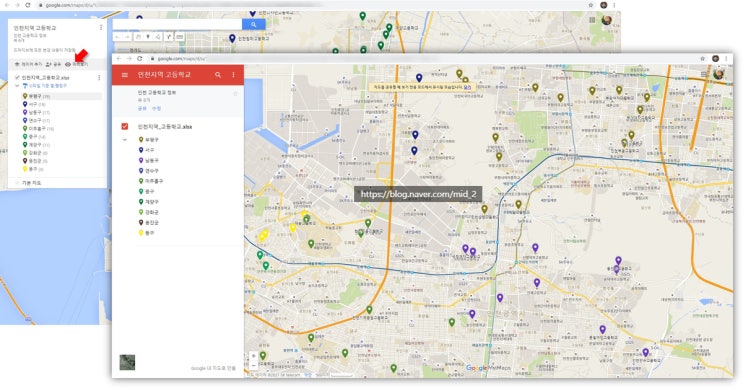
Task: Reload the front browser window
Action: tap(140, 59)
